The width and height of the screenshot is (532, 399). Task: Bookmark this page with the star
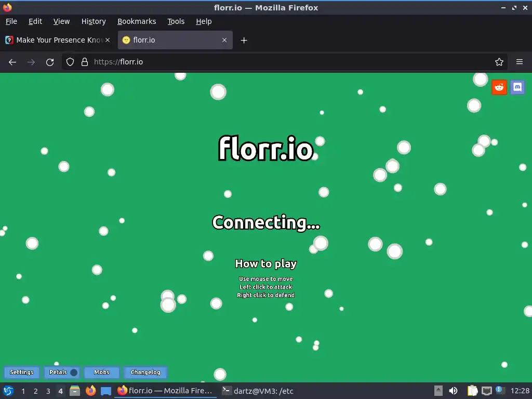(x=499, y=62)
